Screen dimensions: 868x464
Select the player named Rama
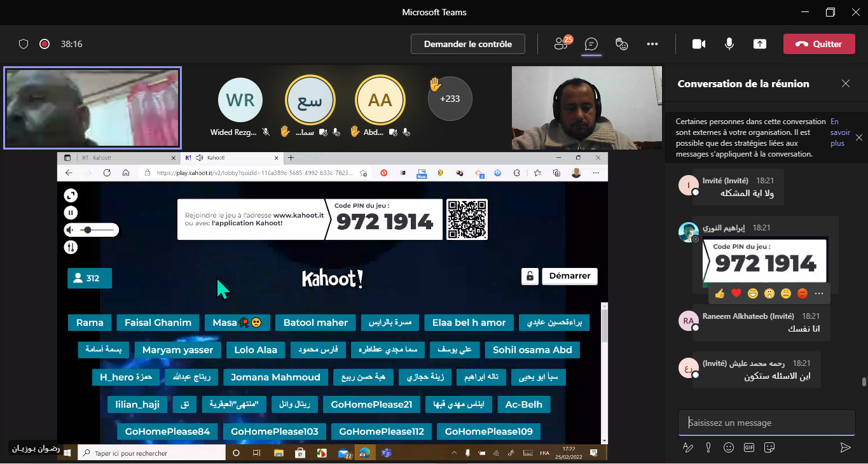click(90, 323)
